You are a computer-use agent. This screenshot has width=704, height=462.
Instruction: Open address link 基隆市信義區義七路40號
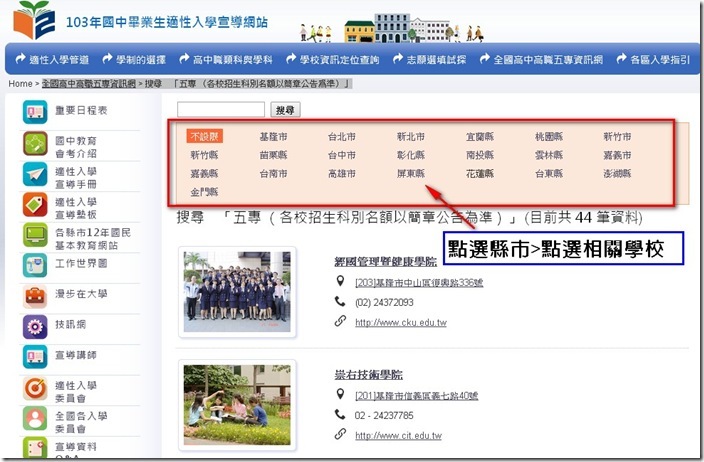pos(416,396)
